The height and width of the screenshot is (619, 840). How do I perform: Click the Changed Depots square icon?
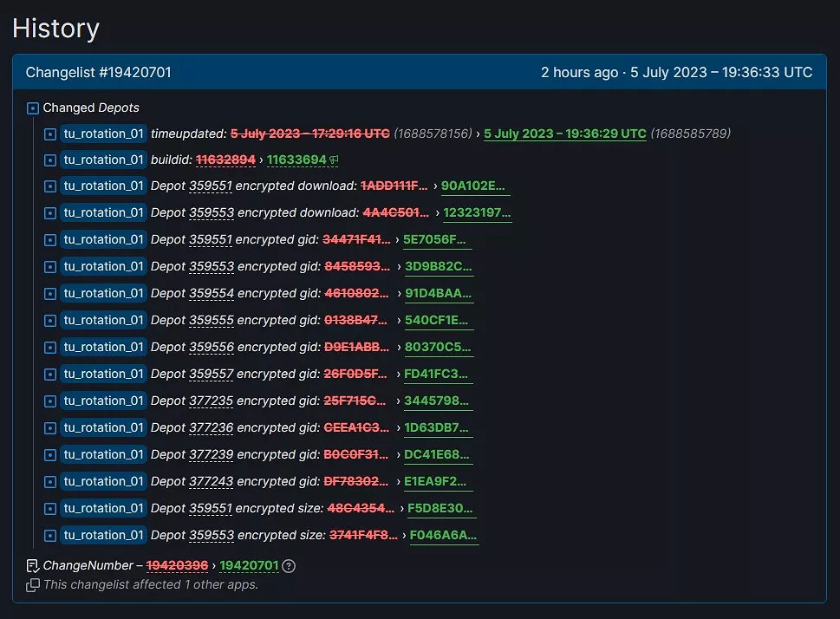point(33,108)
